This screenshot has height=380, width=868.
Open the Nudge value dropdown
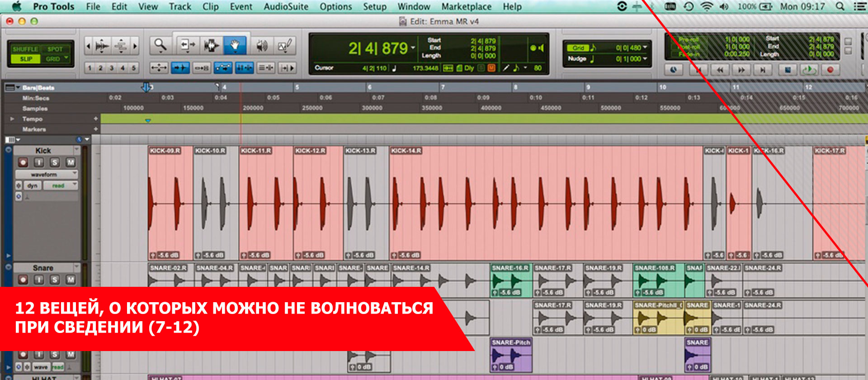pyautogui.click(x=645, y=59)
